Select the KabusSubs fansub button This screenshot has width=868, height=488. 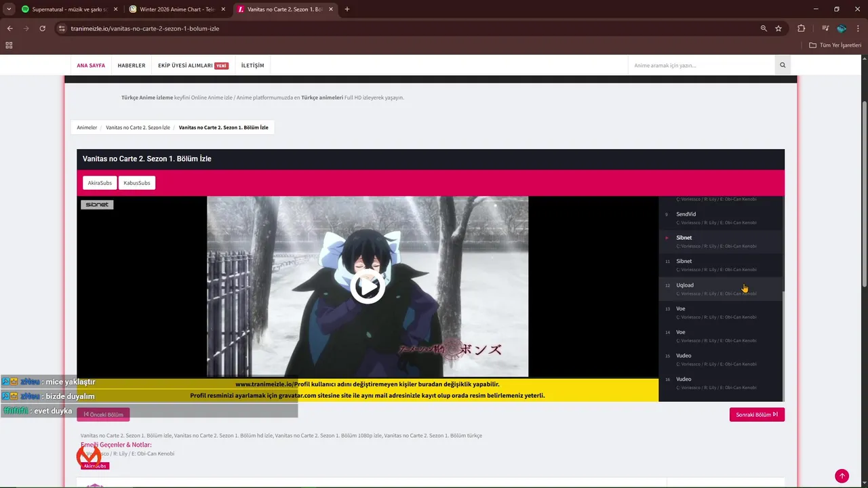(x=137, y=183)
